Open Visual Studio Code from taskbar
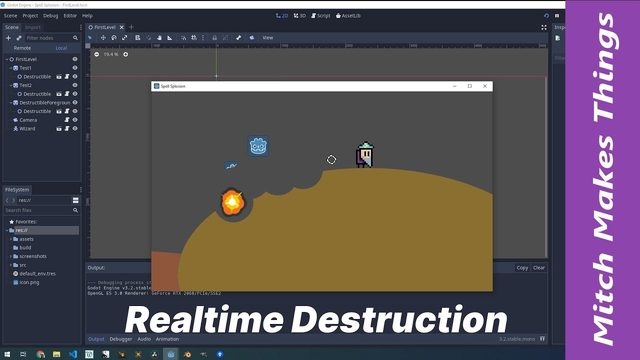The image size is (640, 360). tap(73, 354)
